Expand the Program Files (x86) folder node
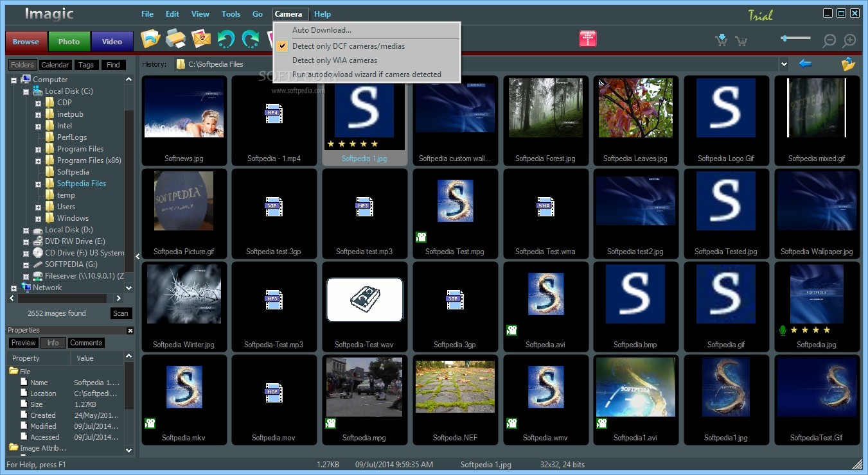This screenshot has height=475, width=868. coord(39,161)
